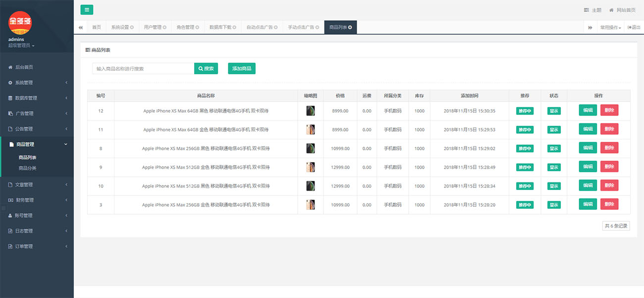Click the tab bar right double-arrow icon
This screenshot has width=644, height=298.
click(590, 27)
